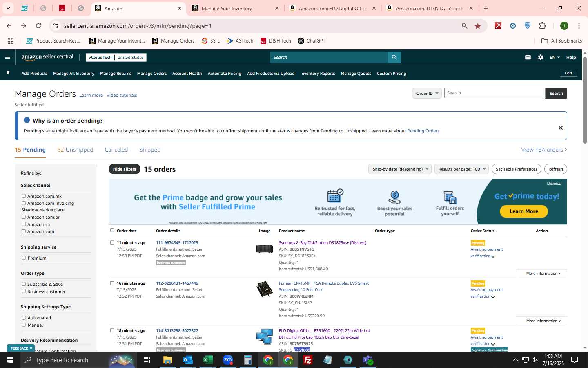Open the Seller Central hamburger menu

[x=7, y=57]
